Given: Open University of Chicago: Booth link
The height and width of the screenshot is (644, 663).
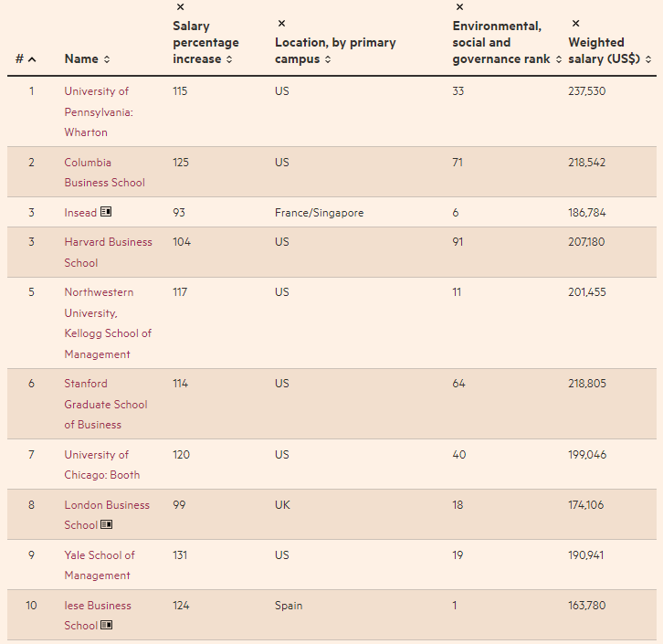Looking at the screenshot, I should point(101,465).
